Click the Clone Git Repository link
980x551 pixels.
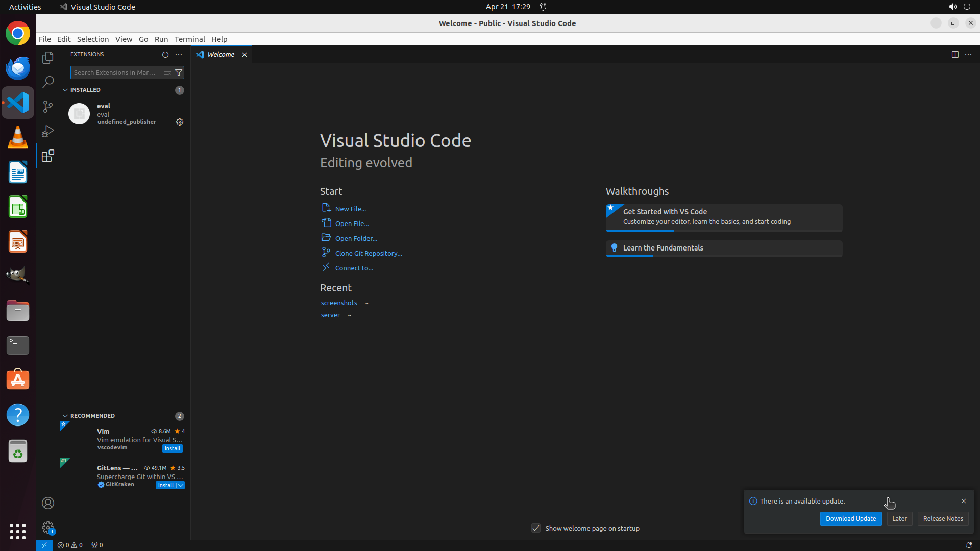368,253
